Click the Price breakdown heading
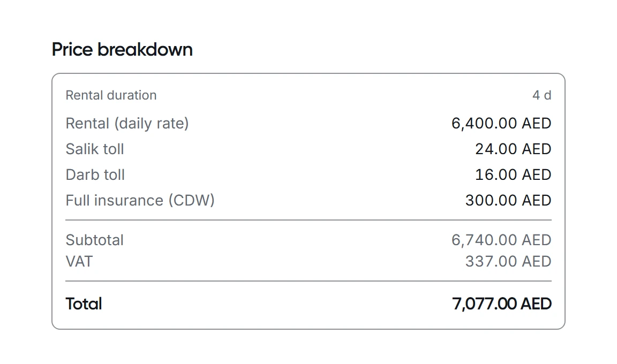Viewport: 617px width, 364px height. (122, 50)
